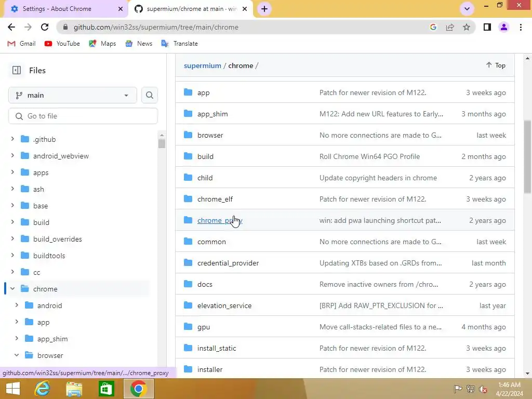Click the Action Center flag icon
The height and width of the screenshot is (399, 532).
(x=458, y=389)
